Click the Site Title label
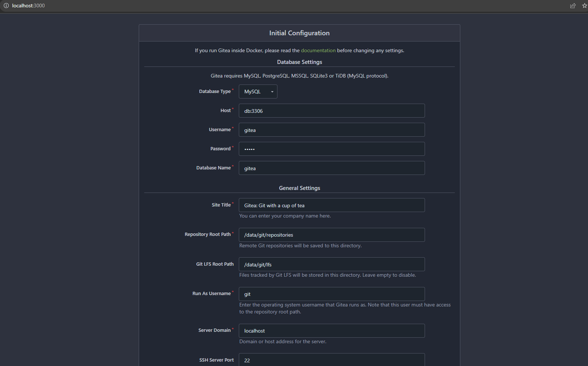The height and width of the screenshot is (366, 588). point(221,205)
